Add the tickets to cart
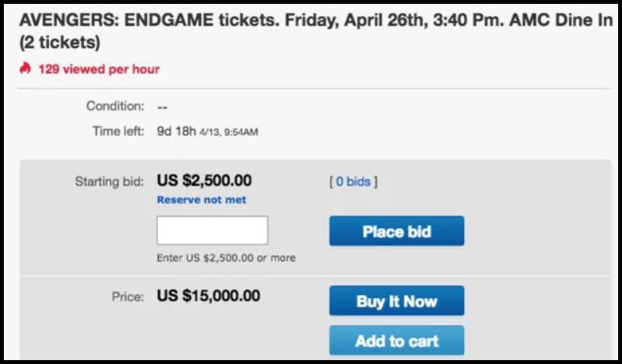This screenshot has height=364, width=622. click(396, 341)
